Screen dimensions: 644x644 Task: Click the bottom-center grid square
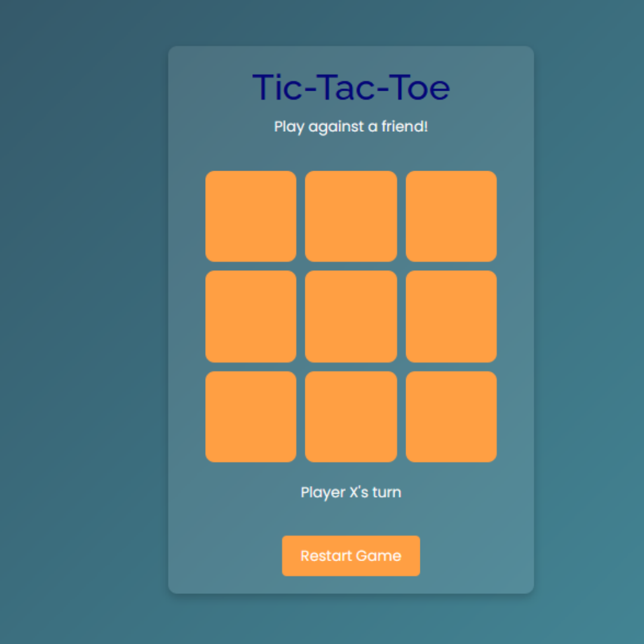351,416
